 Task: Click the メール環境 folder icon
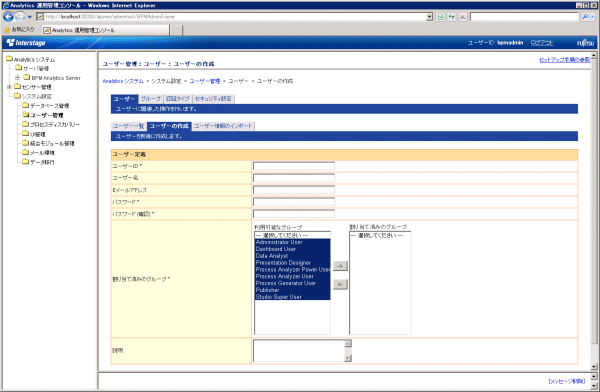(26, 152)
